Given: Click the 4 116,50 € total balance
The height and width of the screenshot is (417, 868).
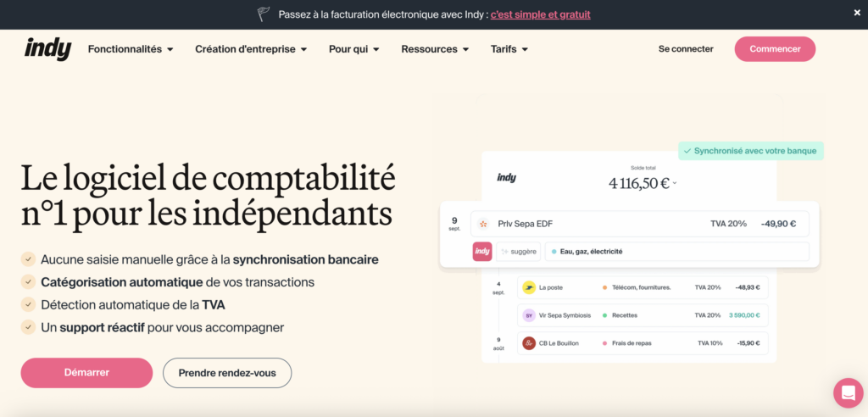Looking at the screenshot, I should (639, 183).
